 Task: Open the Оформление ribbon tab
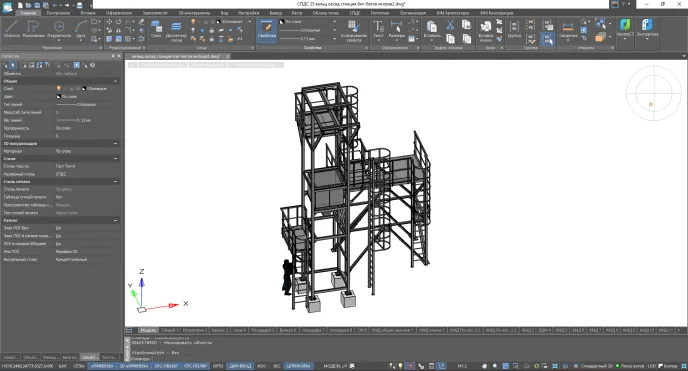point(119,13)
